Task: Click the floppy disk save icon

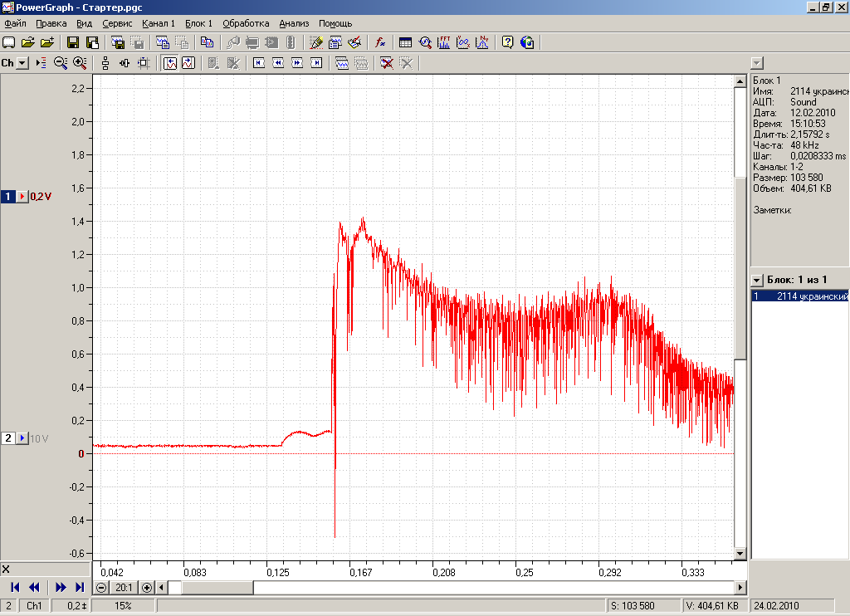Action: coord(73,42)
